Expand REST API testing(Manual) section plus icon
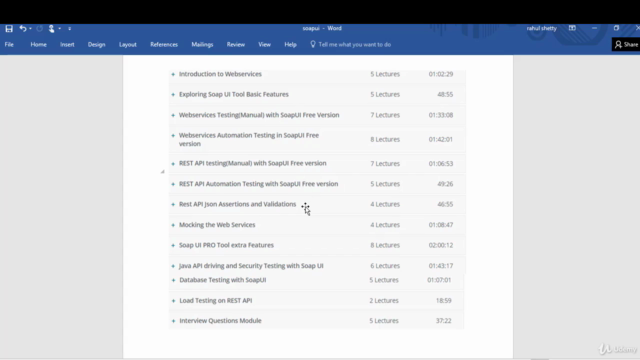Viewport: 640px width, 360px height. click(x=173, y=164)
